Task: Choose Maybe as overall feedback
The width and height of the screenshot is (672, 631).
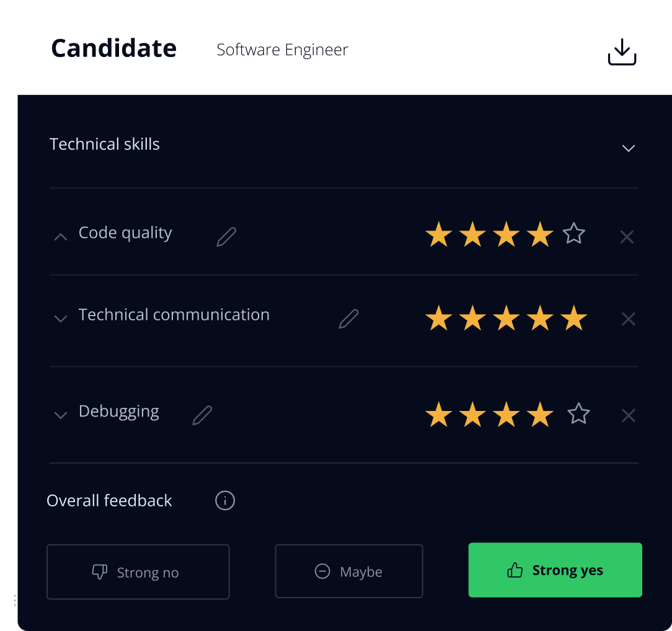Action: point(349,571)
